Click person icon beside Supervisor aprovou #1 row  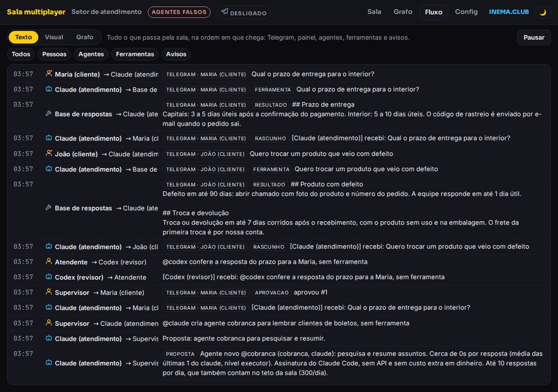coord(48,292)
